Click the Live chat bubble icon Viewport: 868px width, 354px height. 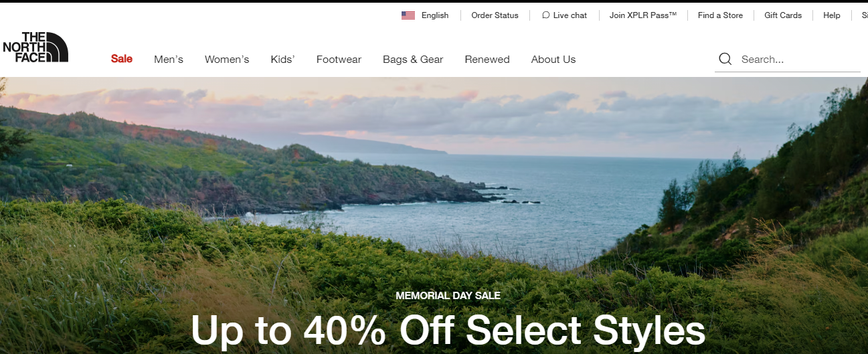pyautogui.click(x=546, y=15)
